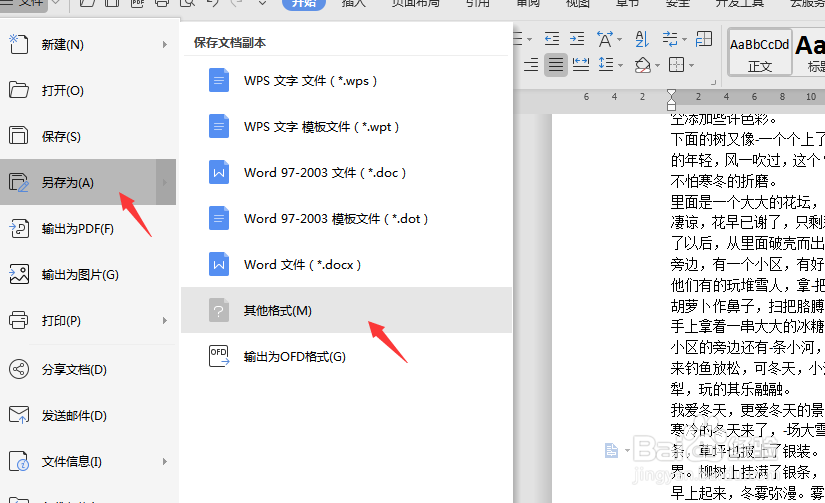Save as WPS 文字 文件 (*.wps)
The height and width of the screenshot is (503, 825).
tap(346, 81)
